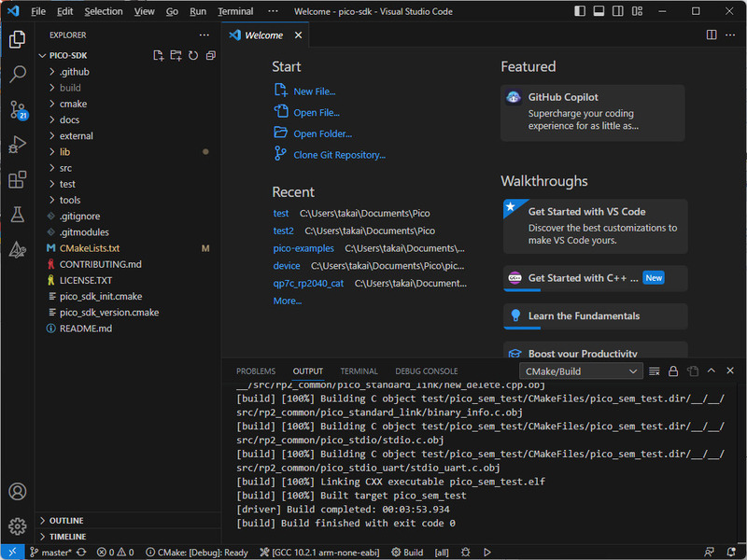Expand the cmake folder
Image resolution: width=747 pixels, height=560 pixels.
tap(73, 104)
